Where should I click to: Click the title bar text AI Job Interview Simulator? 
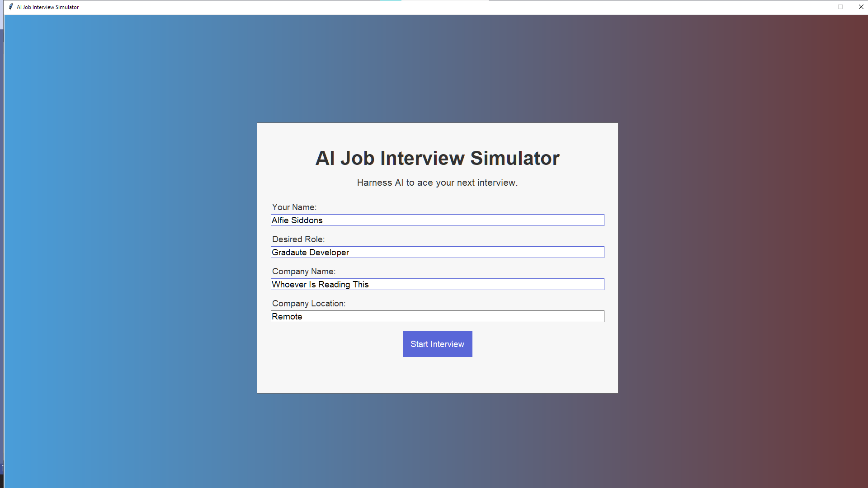pyautogui.click(x=47, y=7)
